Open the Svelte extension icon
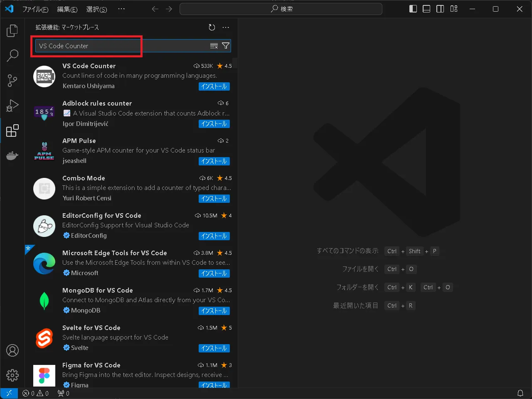This screenshot has height=399, width=532. pos(44,338)
